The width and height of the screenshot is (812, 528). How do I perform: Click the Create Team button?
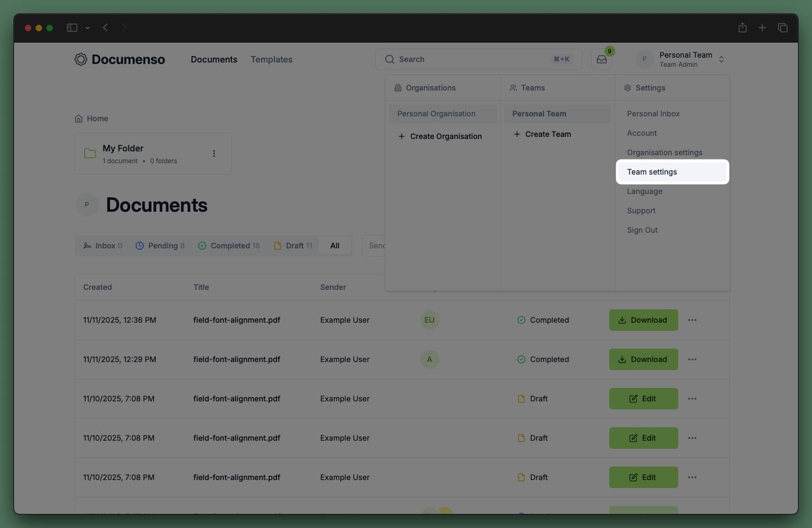(542, 134)
